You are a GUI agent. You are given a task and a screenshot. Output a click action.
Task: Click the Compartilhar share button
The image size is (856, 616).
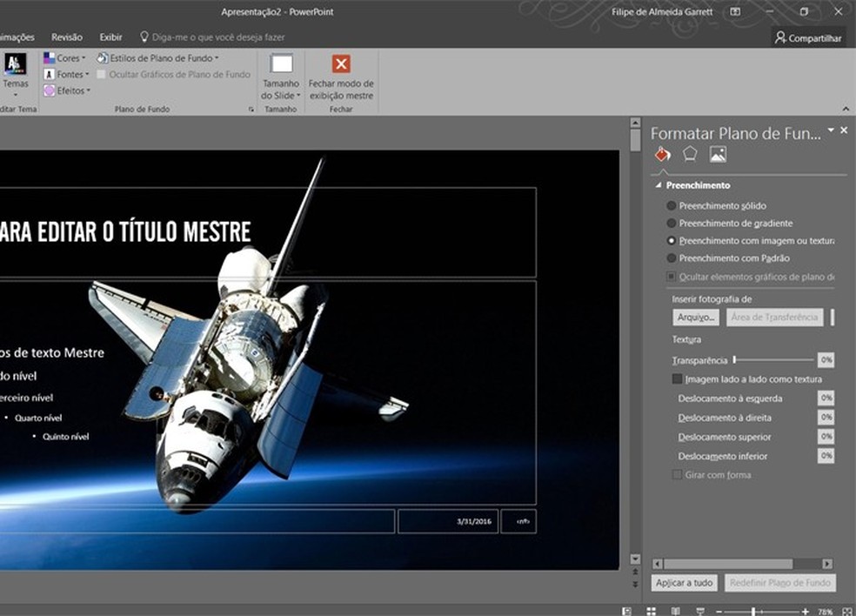[x=808, y=37]
